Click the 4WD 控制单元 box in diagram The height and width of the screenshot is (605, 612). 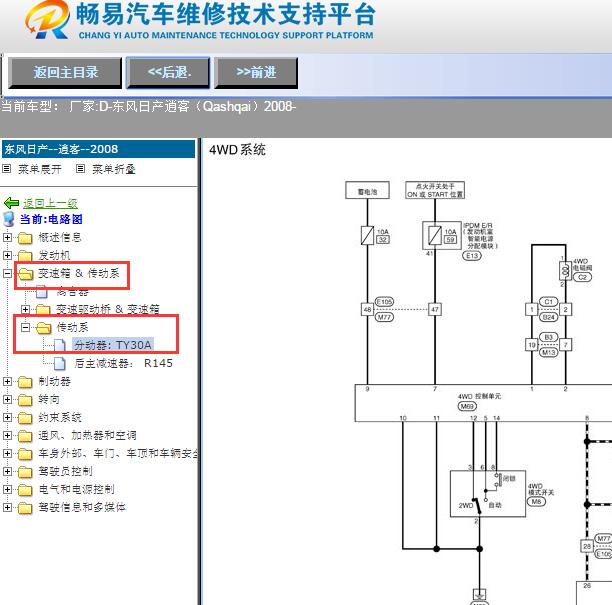click(483, 403)
